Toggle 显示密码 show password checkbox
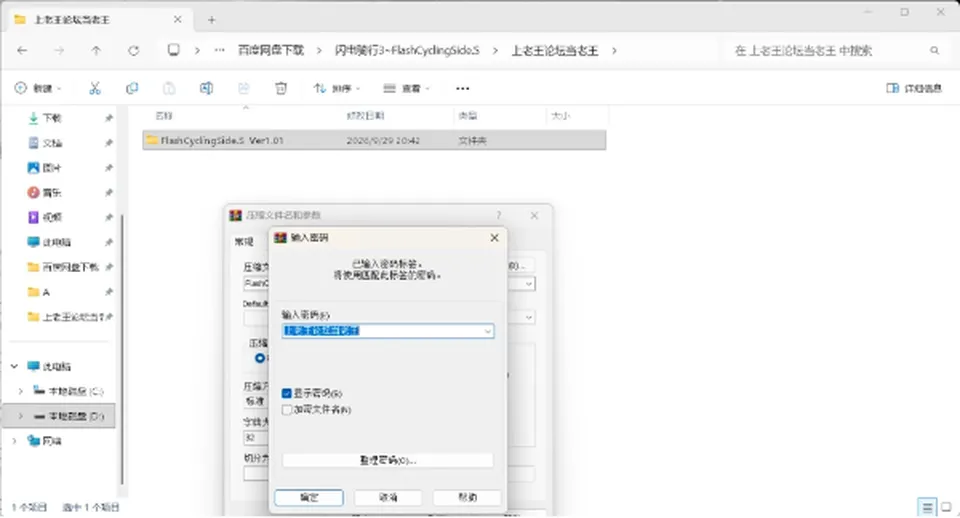 coord(287,393)
